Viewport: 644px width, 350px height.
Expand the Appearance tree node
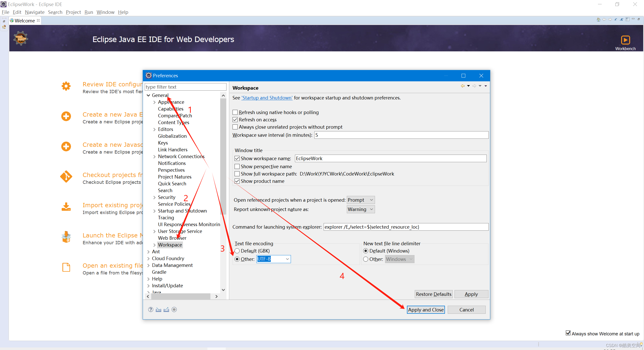pos(155,102)
